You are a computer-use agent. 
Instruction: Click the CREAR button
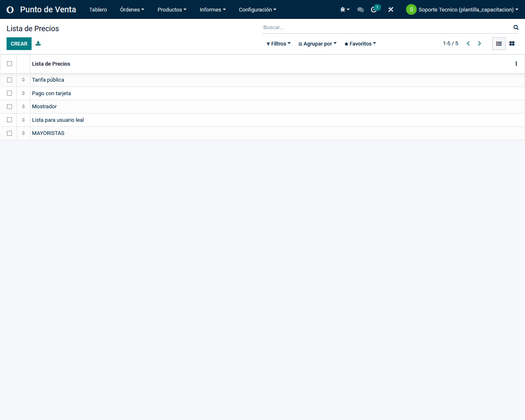(x=19, y=43)
